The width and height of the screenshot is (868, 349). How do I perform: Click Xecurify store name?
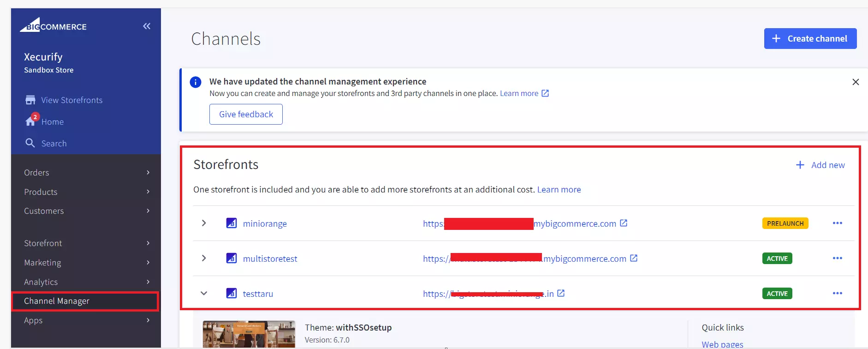[x=43, y=57]
